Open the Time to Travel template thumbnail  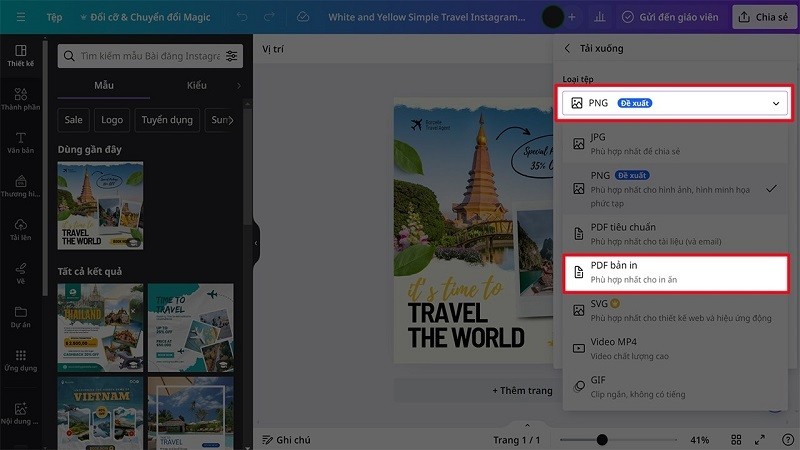point(191,328)
